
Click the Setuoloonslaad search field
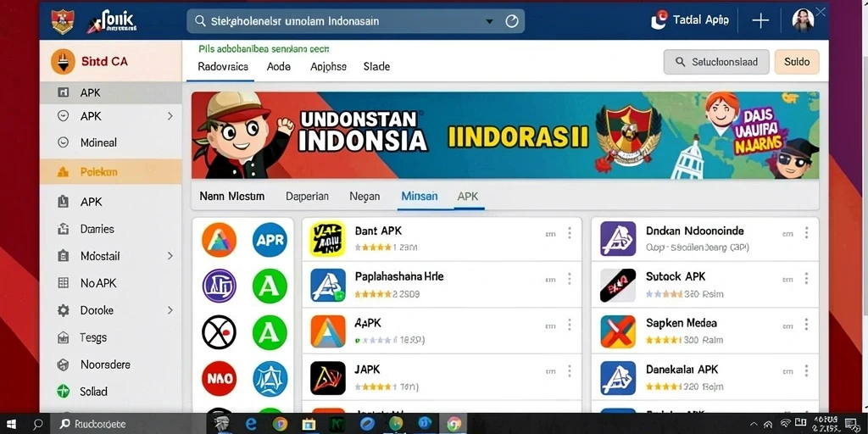coord(716,62)
